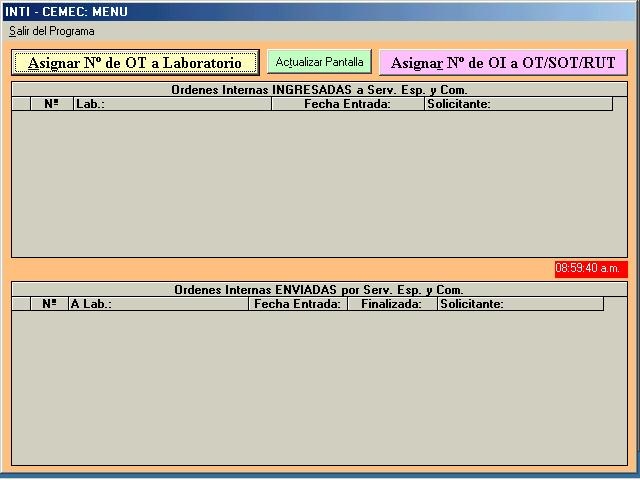Click Fecha Entrada: header in INGRESADAS table
This screenshot has height=480, width=640.
pyautogui.click(x=348, y=104)
